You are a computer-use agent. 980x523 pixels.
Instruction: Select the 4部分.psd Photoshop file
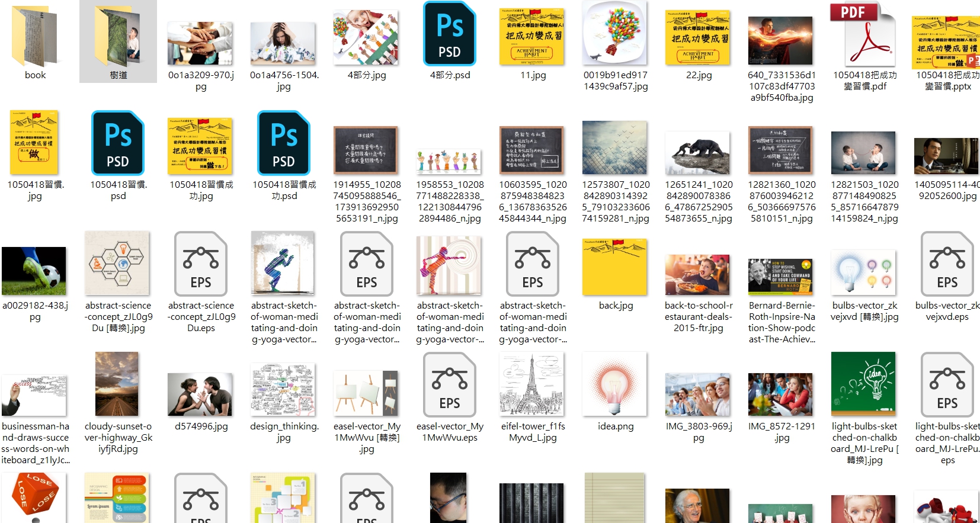pos(450,34)
